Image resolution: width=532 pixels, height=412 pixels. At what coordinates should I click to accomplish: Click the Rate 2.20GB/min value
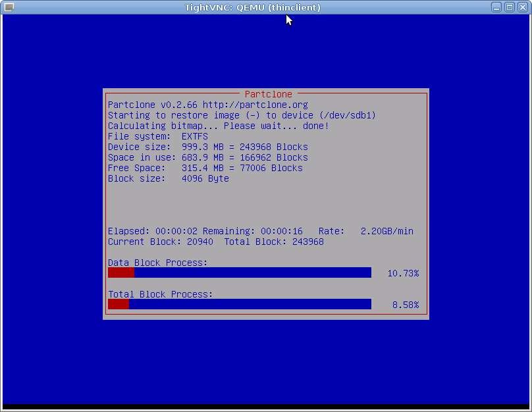point(386,231)
